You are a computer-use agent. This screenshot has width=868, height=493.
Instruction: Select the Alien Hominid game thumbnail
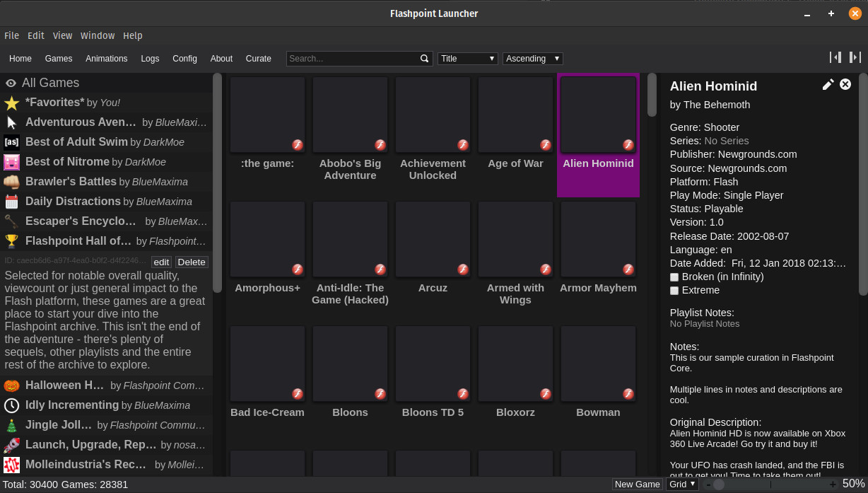[598, 115]
